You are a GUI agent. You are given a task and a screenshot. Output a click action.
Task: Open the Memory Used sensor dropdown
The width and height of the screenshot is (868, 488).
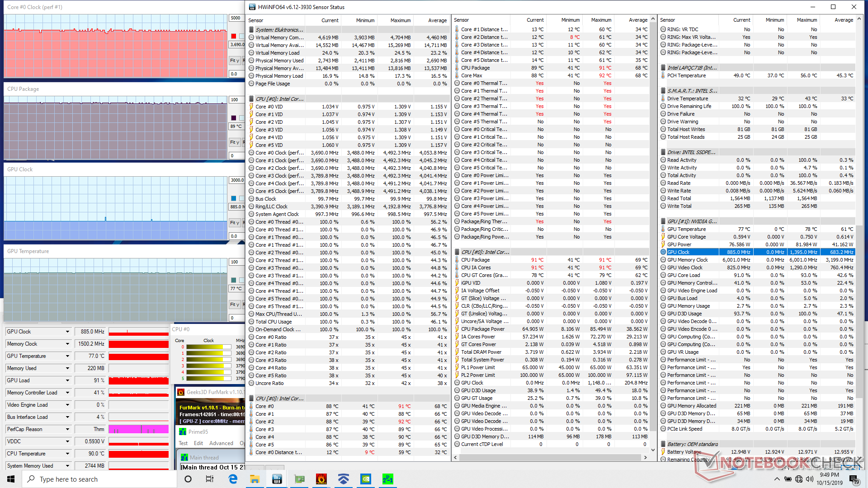(x=67, y=368)
